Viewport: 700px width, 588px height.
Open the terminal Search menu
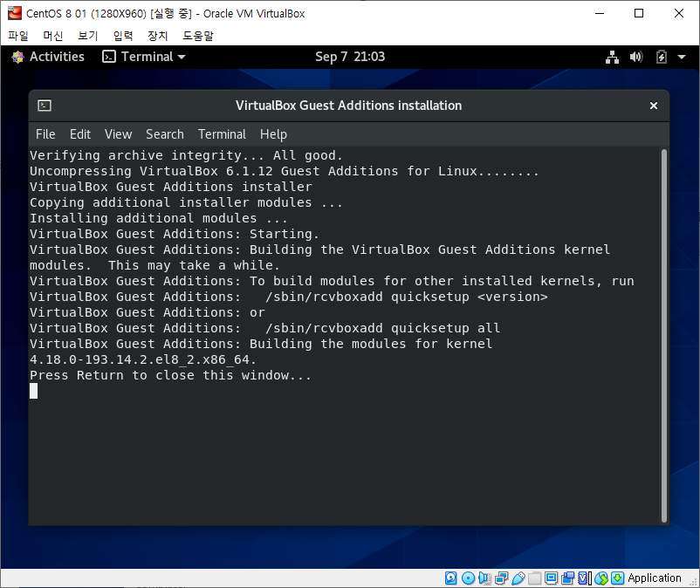click(165, 134)
